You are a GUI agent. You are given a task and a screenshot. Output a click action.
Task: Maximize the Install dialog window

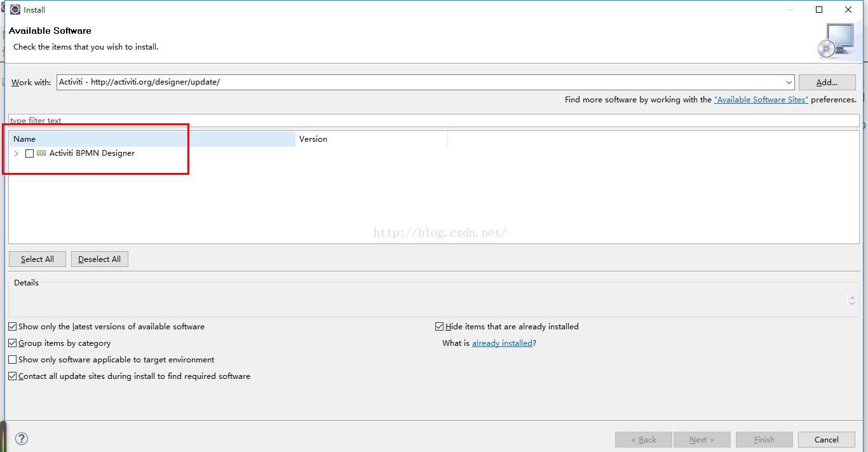(819, 10)
